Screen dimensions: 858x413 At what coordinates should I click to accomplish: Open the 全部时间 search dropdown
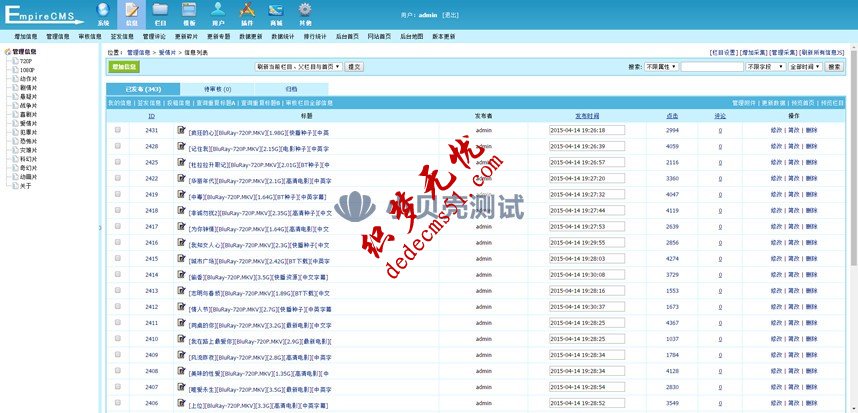[805, 66]
